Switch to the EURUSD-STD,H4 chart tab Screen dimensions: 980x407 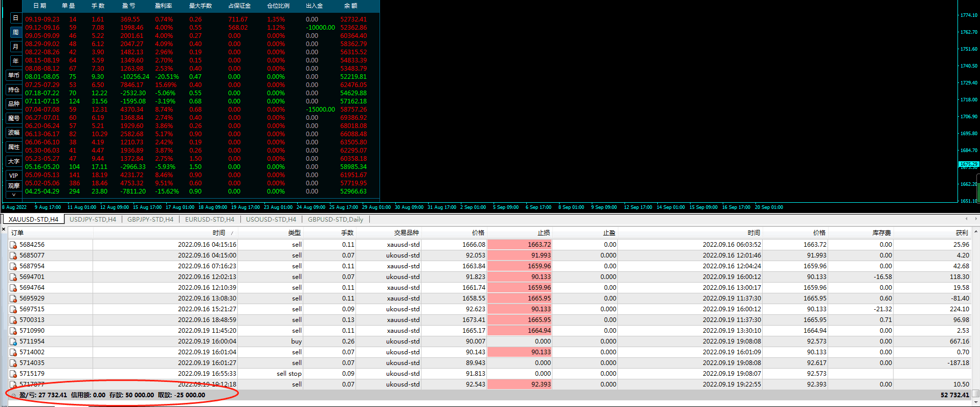coord(210,220)
